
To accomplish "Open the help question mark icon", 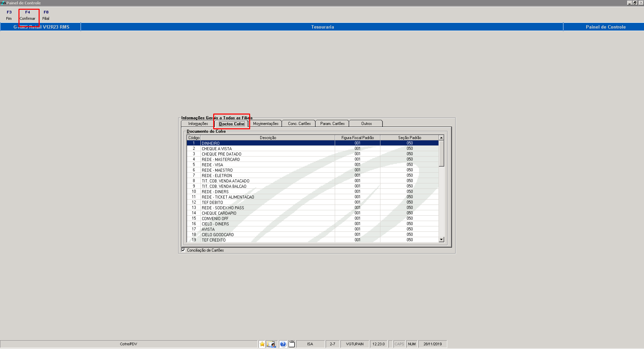I will click(x=283, y=344).
